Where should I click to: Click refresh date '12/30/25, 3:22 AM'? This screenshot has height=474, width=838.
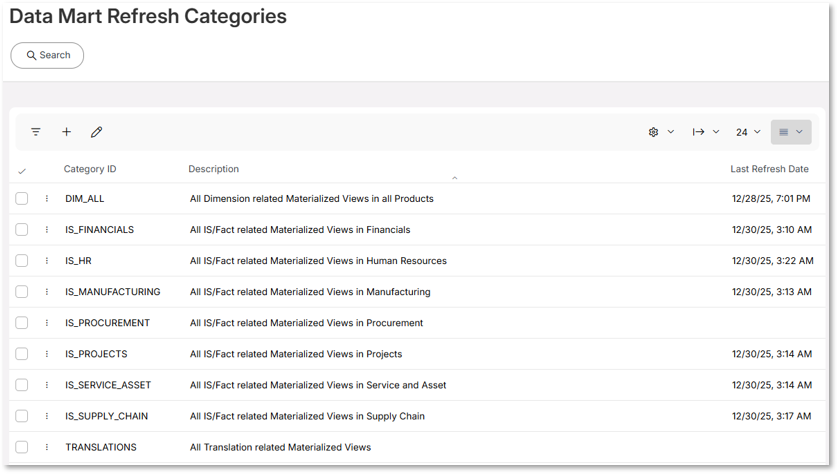pyautogui.click(x=773, y=261)
